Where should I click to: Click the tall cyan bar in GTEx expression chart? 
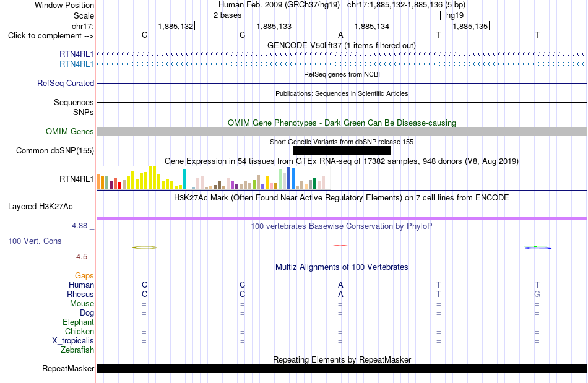184,179
